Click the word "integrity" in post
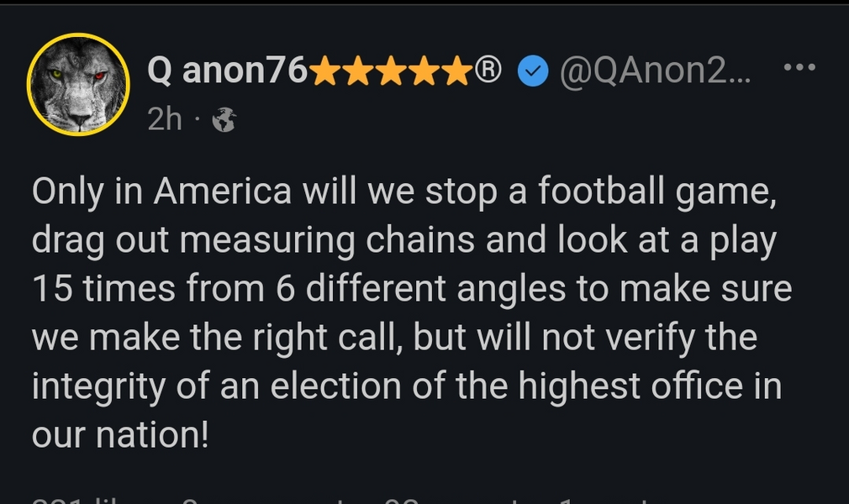The image size is (849, 504). click(106, 387)
